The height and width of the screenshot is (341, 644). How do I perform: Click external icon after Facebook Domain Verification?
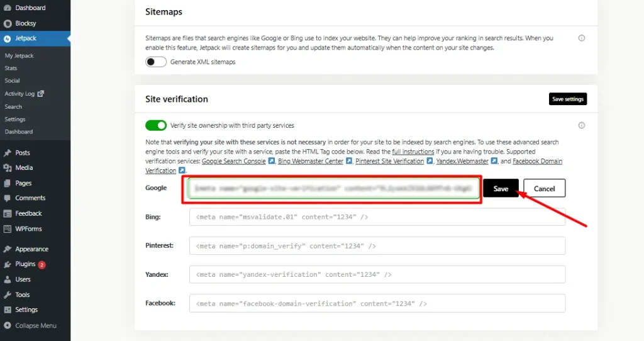pos(182,170)
